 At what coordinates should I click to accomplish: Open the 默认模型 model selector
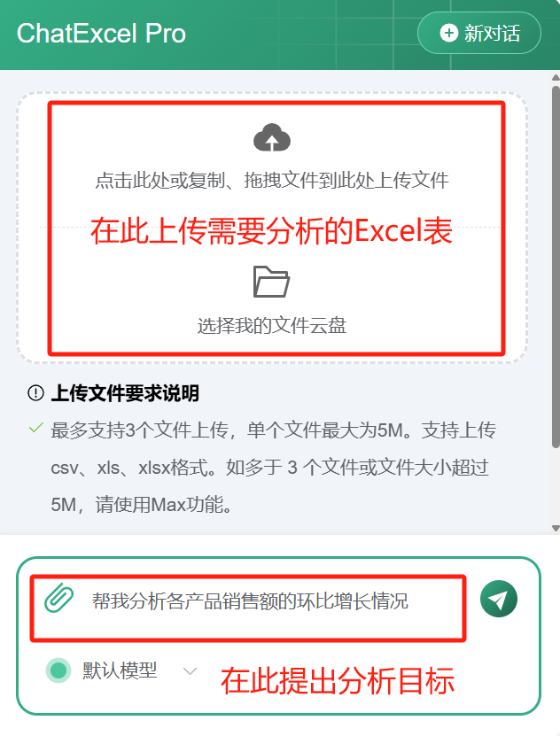click(122, 670)
